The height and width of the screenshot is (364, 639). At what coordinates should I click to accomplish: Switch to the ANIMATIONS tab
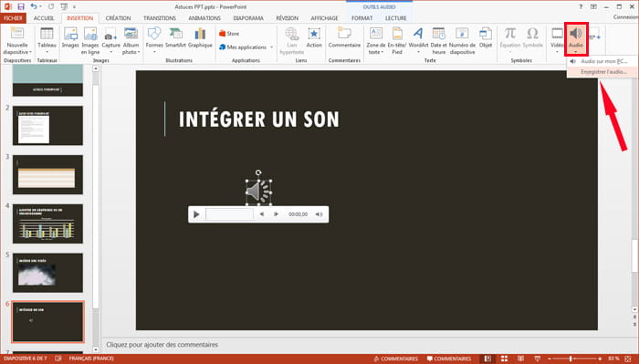[x=204, y=18]
